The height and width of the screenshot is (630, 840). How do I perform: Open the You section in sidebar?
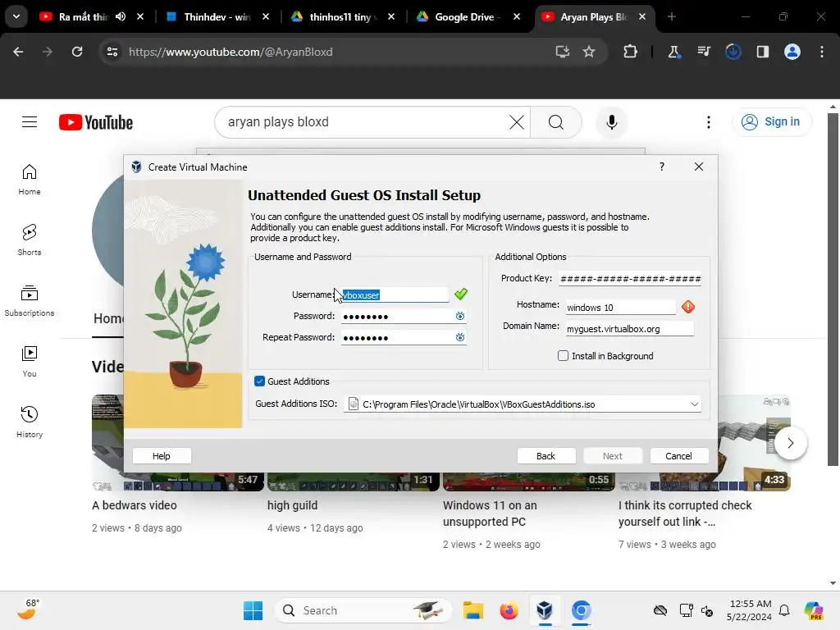30,362
